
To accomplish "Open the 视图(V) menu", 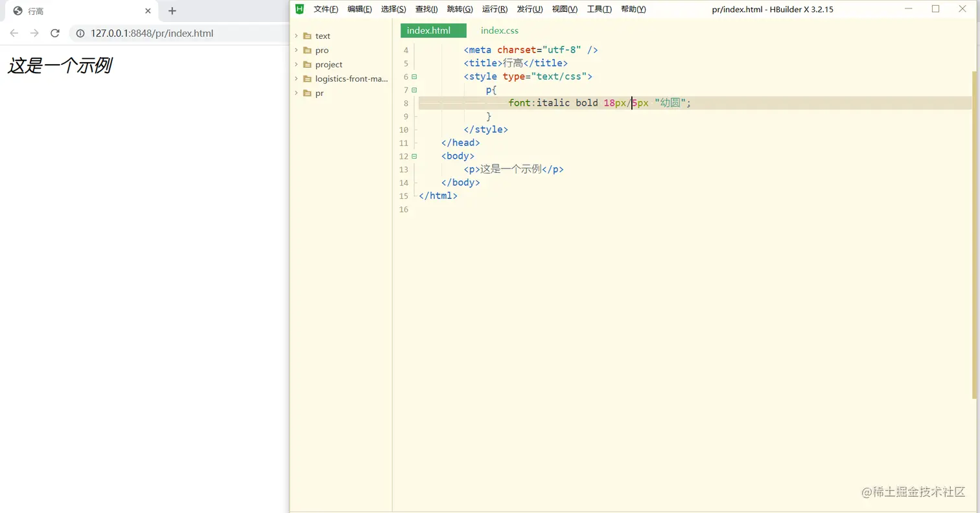I will [565, 9].
